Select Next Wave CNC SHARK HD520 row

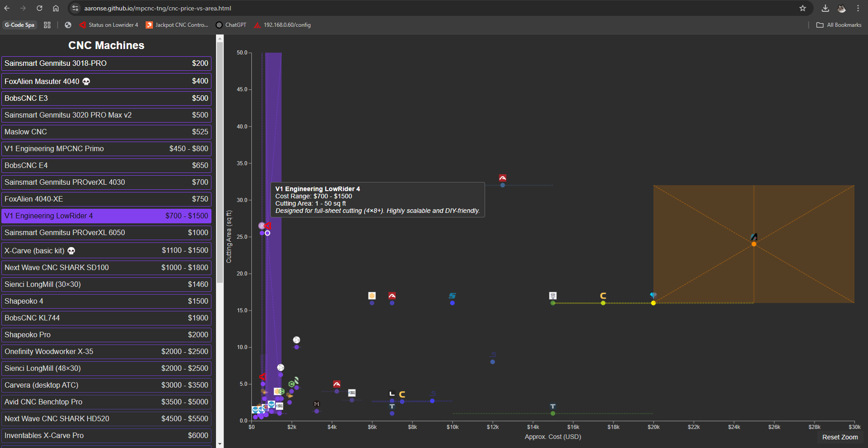(x=106, y=419)
